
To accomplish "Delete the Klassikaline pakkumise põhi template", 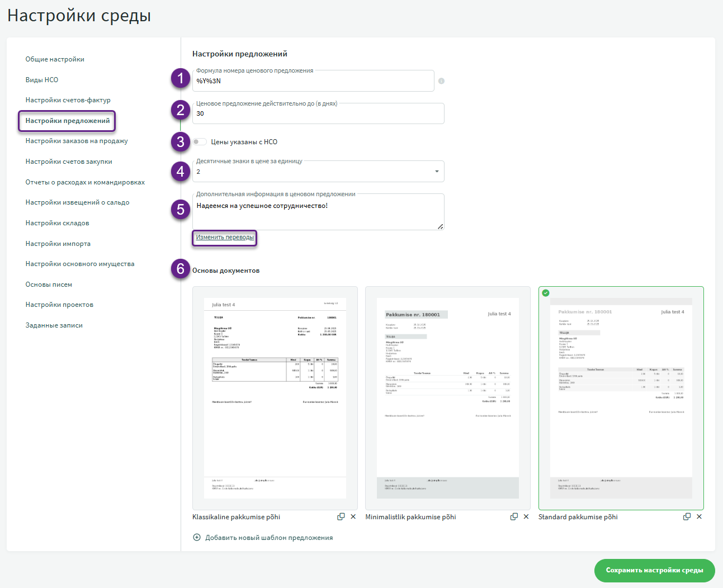I will tap(353, 517).
